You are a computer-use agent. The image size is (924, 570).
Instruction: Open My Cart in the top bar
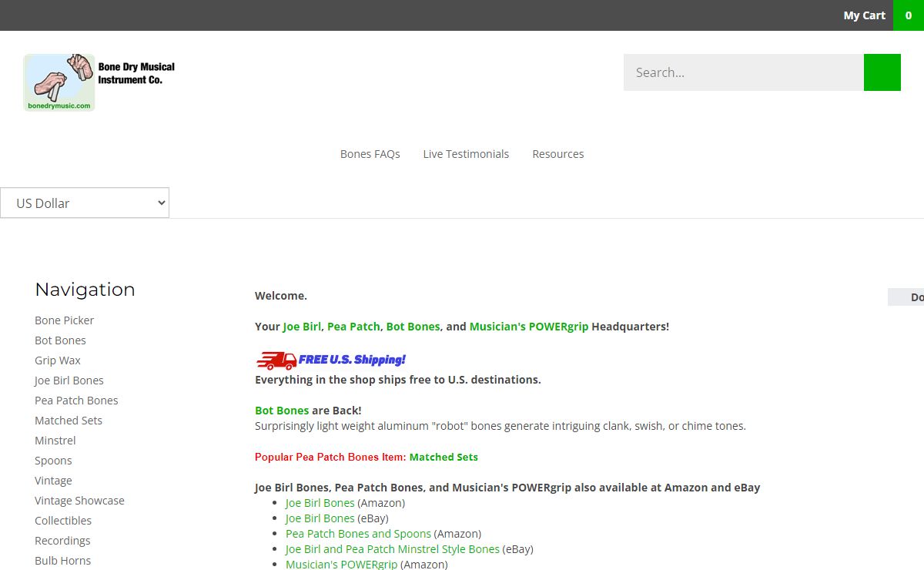pos(864,15)
